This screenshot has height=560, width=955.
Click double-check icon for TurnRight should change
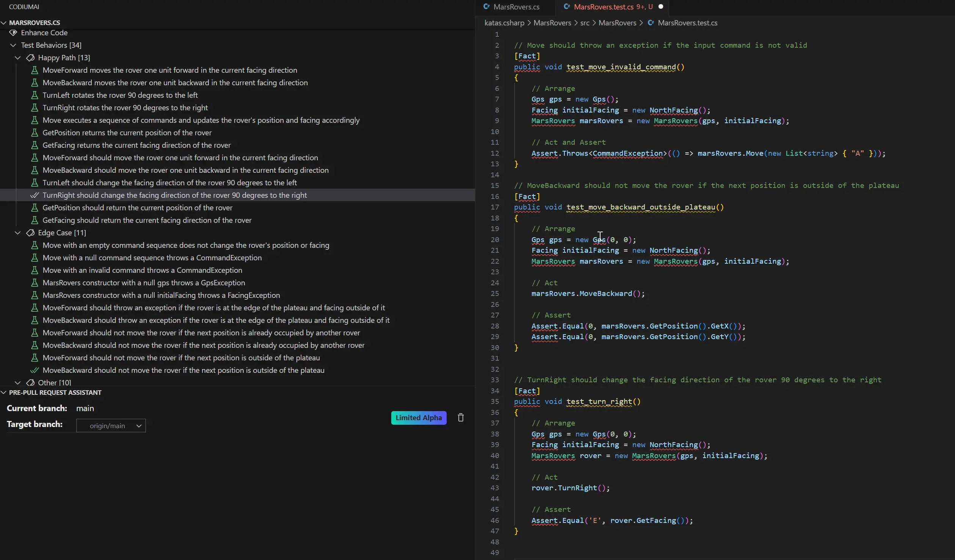coord(34,195)
